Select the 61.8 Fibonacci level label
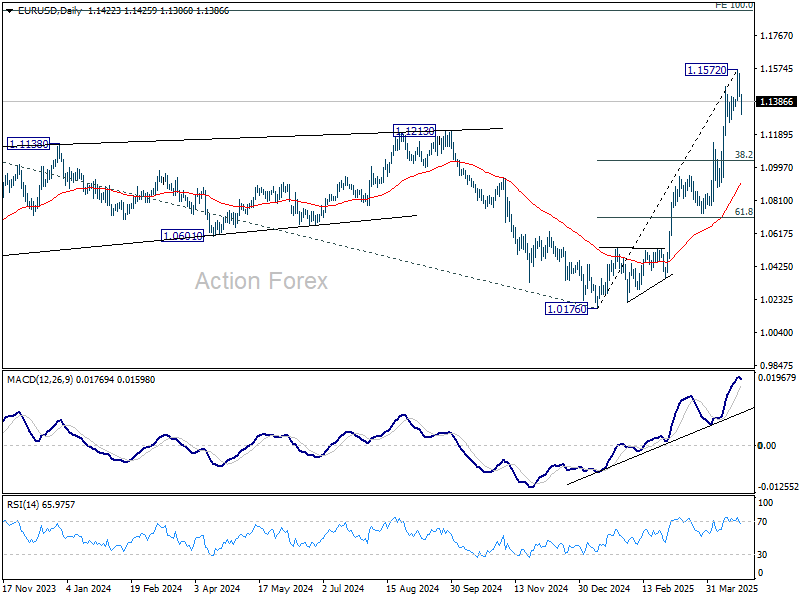 tap(743, 212)
